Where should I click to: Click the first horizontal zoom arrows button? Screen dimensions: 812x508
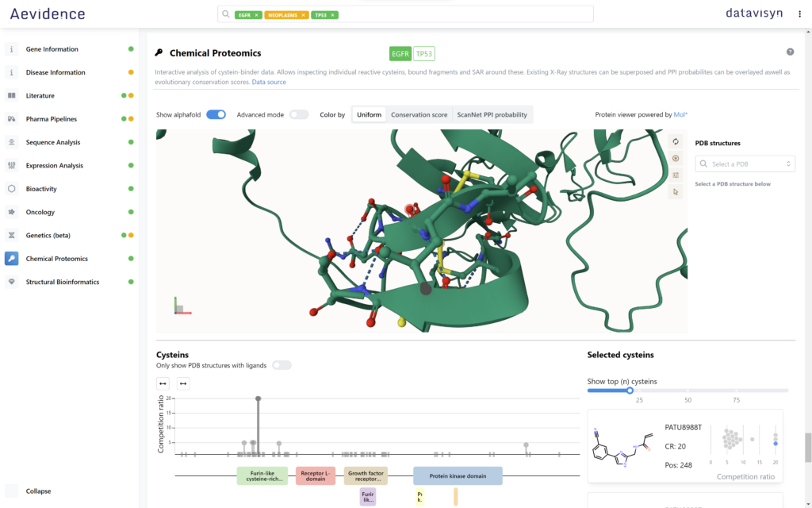click(163, 383)
